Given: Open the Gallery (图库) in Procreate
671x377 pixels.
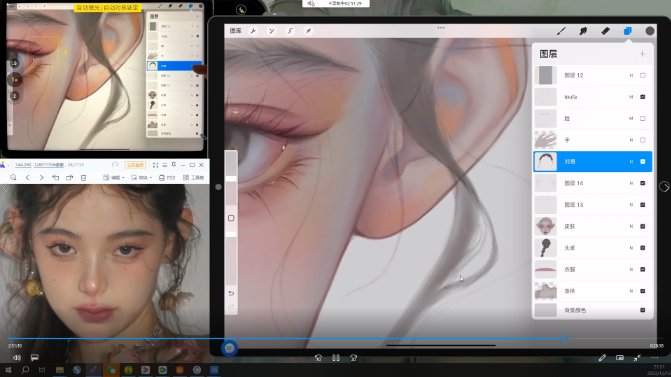Looking at the screenshot, I should pyautogui.click(x=236, y=31).
